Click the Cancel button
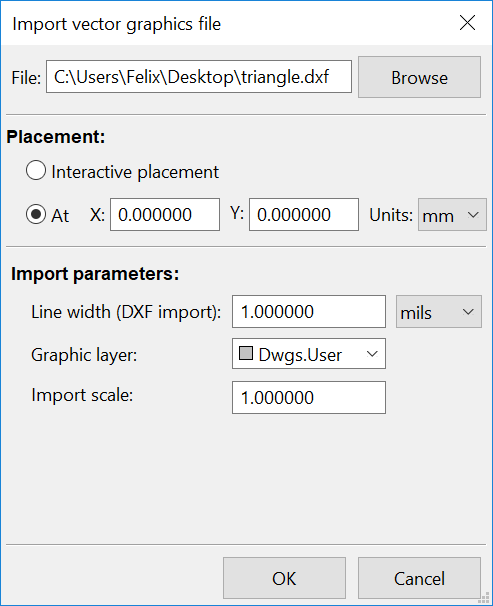 419,578
